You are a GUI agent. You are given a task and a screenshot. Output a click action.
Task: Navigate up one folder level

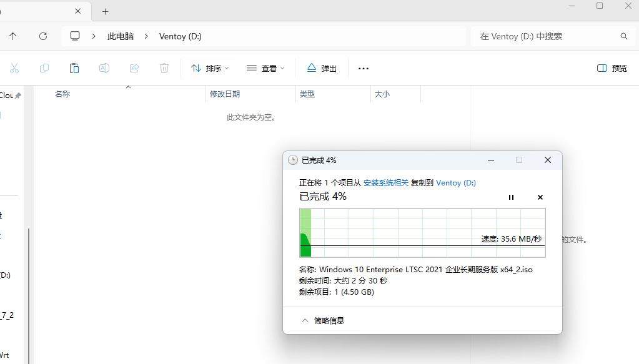(x=13, y=36)
